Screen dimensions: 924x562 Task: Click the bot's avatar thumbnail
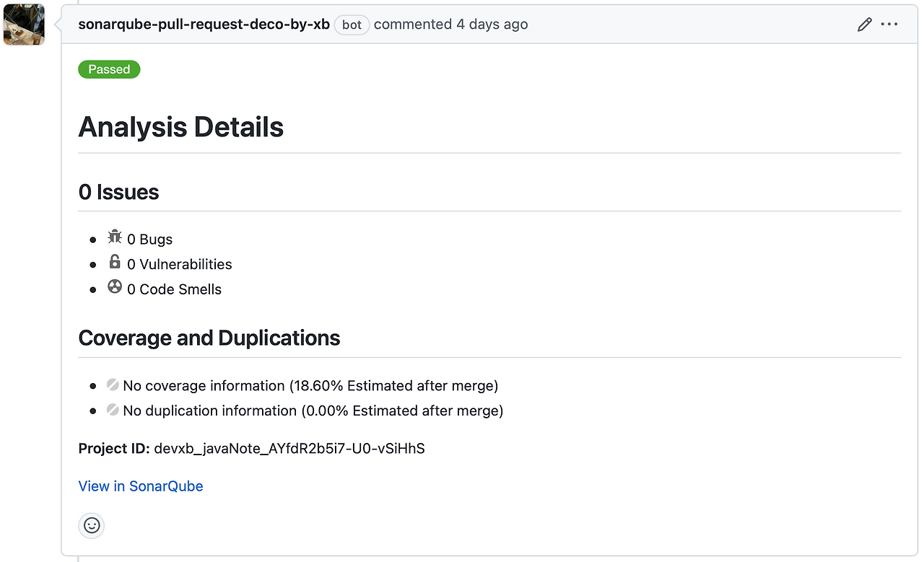tap(24, 24)
